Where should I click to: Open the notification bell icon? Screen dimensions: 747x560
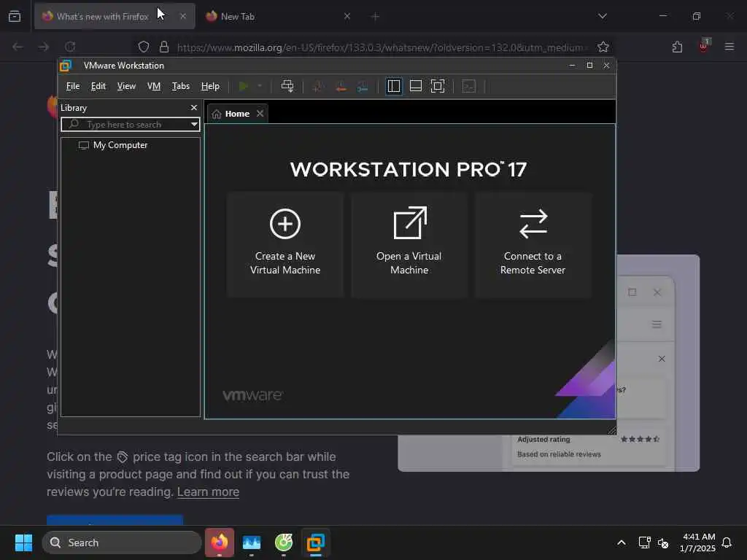pos(727,542)
